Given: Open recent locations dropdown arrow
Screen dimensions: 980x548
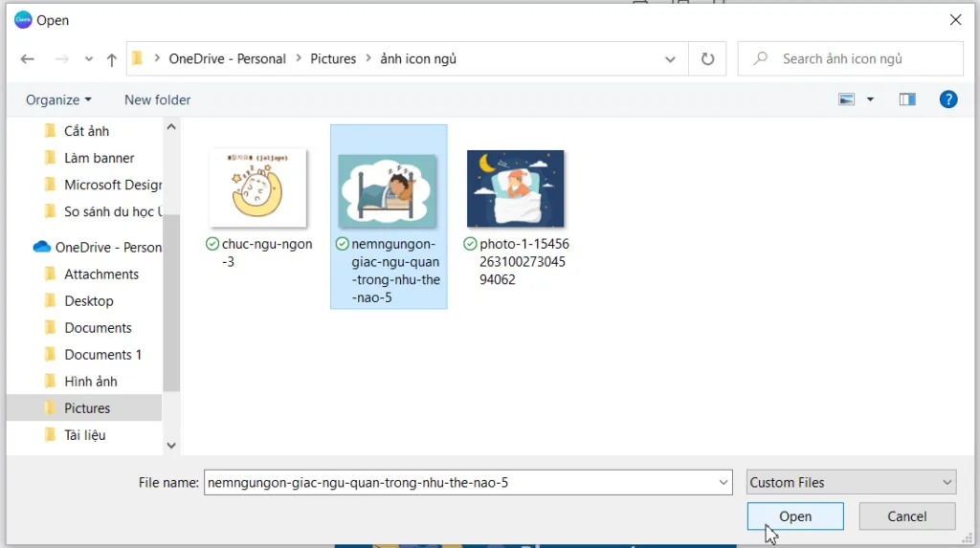Looking at the screenshot, I should click(x=89, y=59).
